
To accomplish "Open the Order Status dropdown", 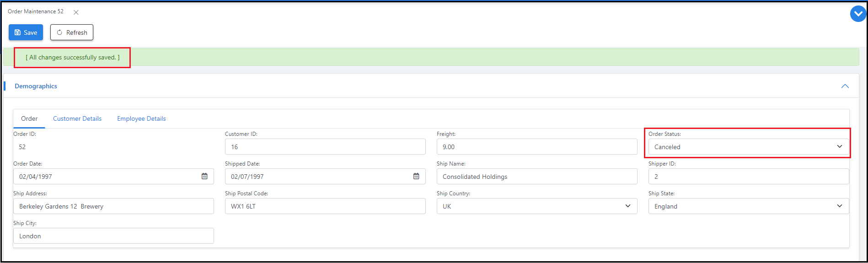I will tap(748, 147).
